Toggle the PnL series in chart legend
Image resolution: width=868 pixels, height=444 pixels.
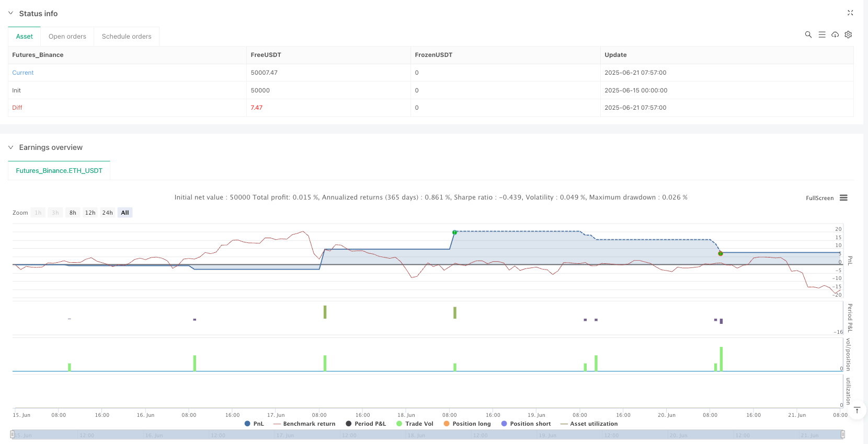tap(254, 424)
